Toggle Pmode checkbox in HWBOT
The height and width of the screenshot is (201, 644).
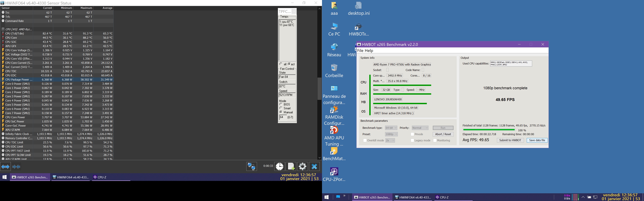tap(412, 134)
